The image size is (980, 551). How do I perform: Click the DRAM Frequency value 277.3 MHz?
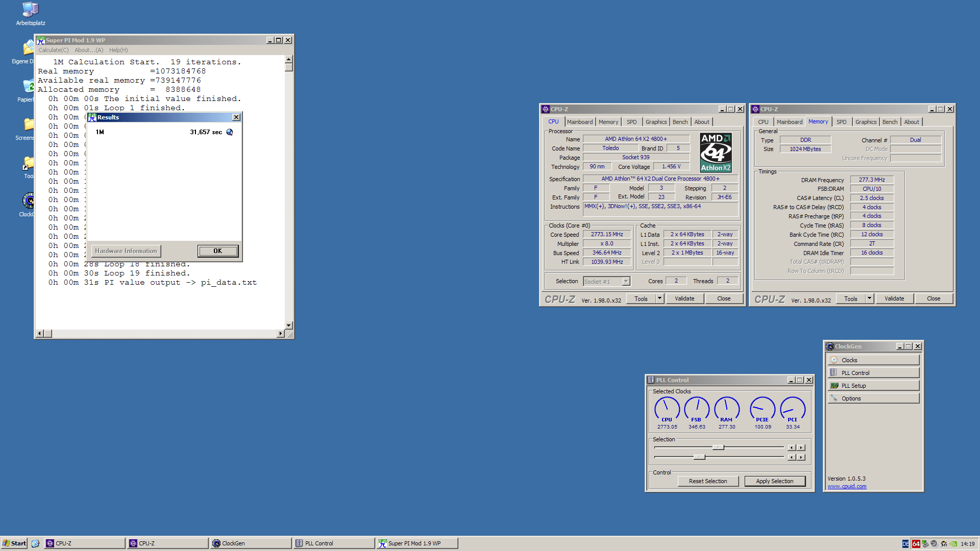[x=872, y=180]
